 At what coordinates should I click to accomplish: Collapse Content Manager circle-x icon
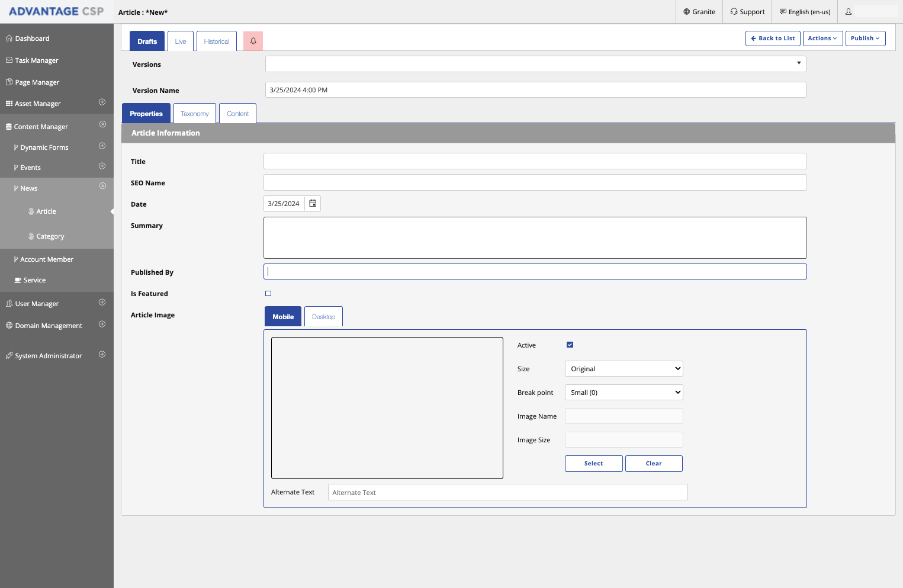(x=102, y=124)
